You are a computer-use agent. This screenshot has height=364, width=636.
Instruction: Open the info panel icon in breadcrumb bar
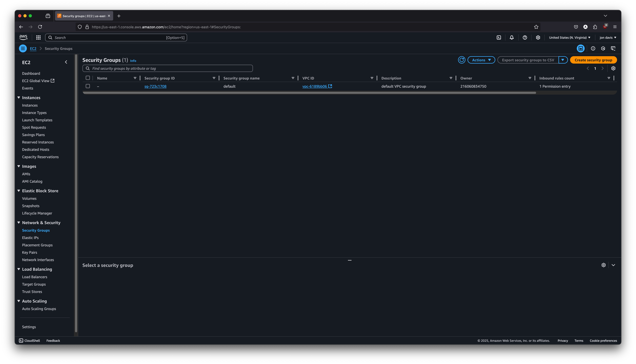(x=593, y=49)
